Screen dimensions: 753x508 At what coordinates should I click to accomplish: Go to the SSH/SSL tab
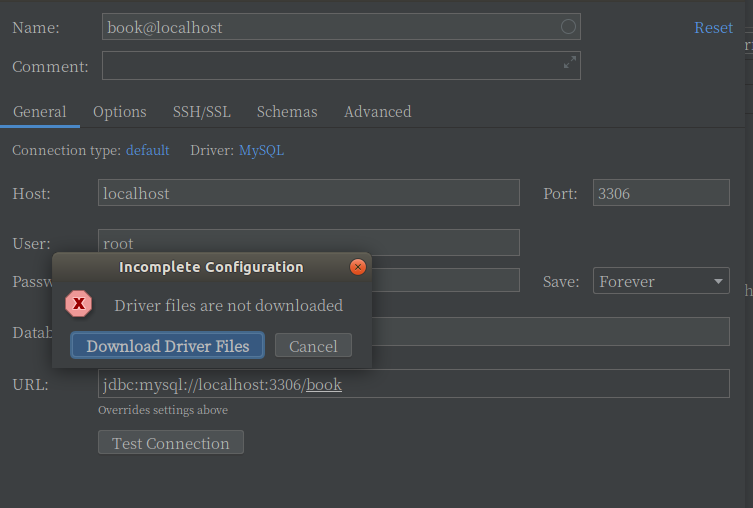201,112
